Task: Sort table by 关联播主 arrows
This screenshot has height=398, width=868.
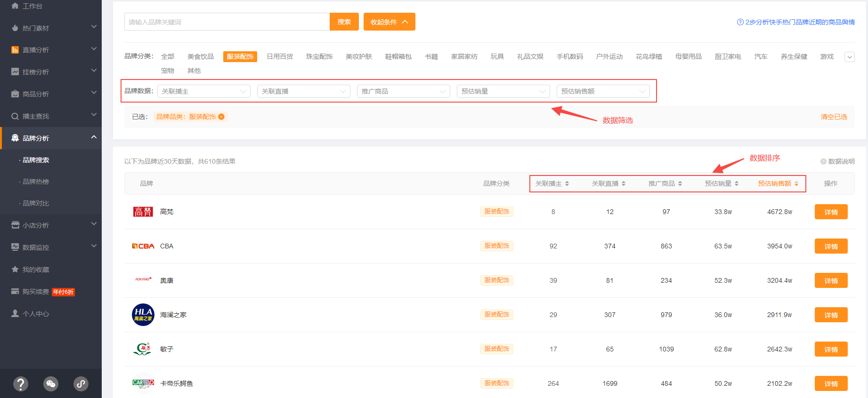Action: click(567, 183)
